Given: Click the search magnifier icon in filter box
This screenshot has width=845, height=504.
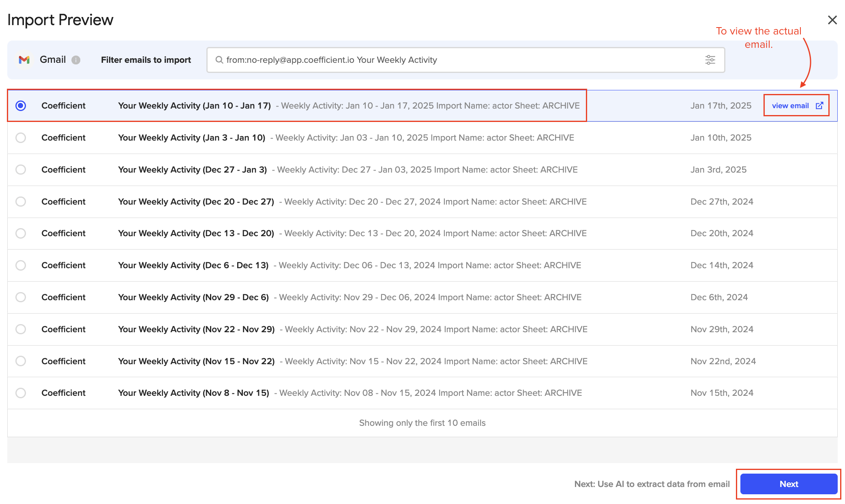Looking at the screenshot, I should point(219,60).
